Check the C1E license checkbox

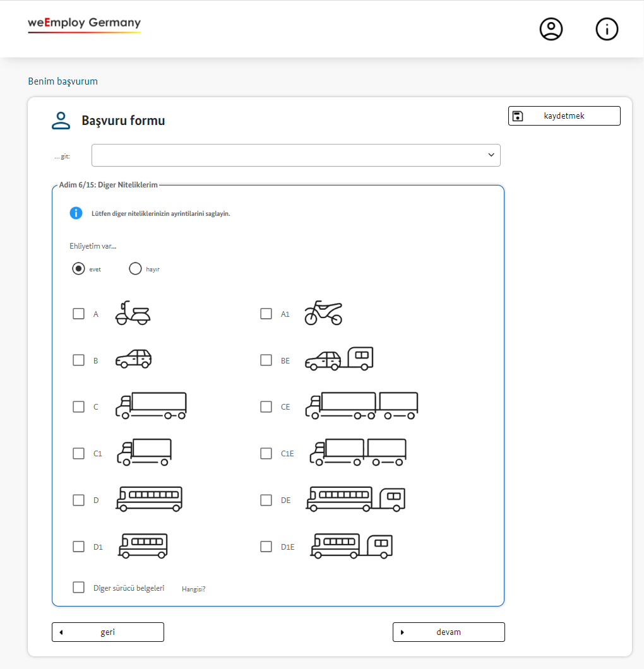[266, 453]
